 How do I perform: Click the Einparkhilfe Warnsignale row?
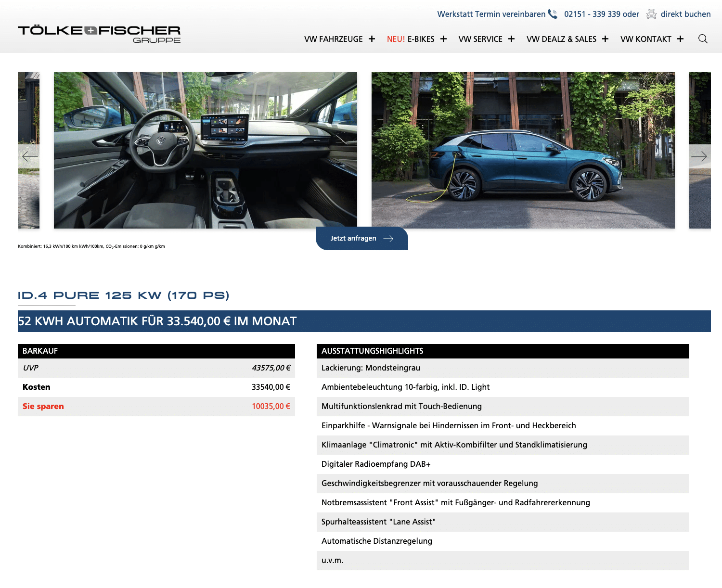pos(503,426)
